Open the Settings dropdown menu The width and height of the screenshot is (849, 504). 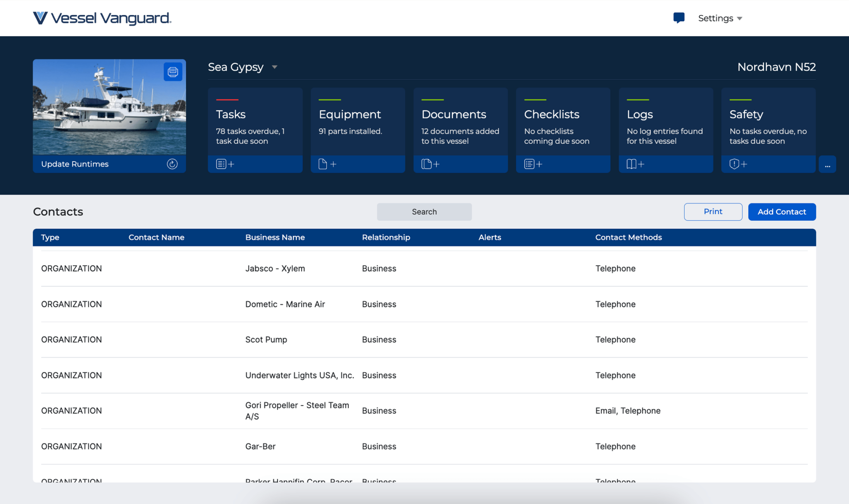(720, 18)
